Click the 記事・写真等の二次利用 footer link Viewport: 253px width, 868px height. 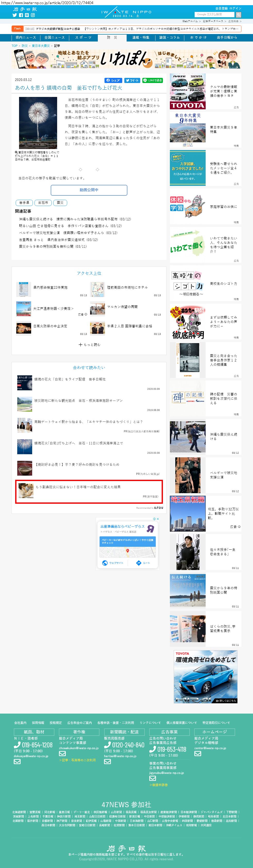(77, 760)
